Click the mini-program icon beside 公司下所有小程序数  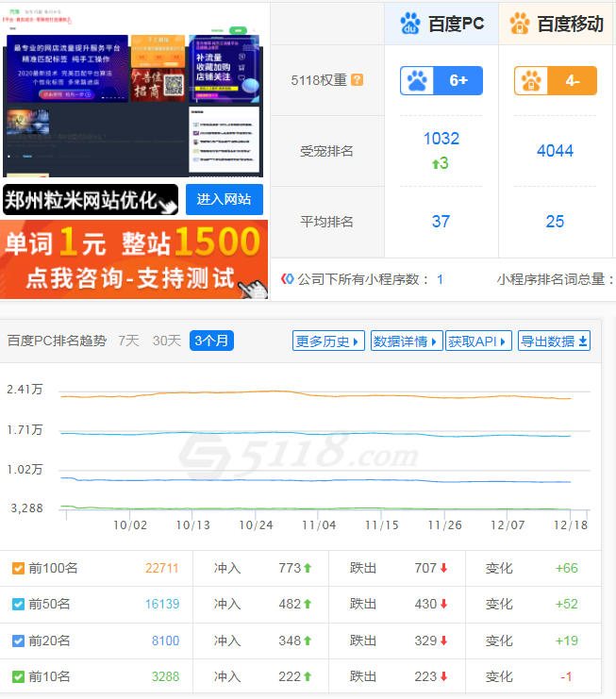click(288, 279)
